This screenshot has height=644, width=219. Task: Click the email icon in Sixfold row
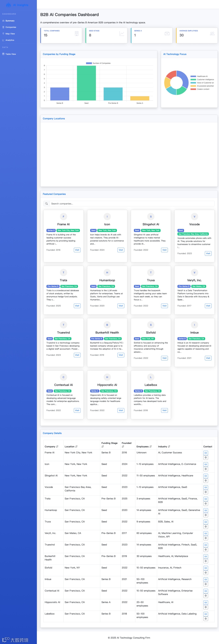206,568
